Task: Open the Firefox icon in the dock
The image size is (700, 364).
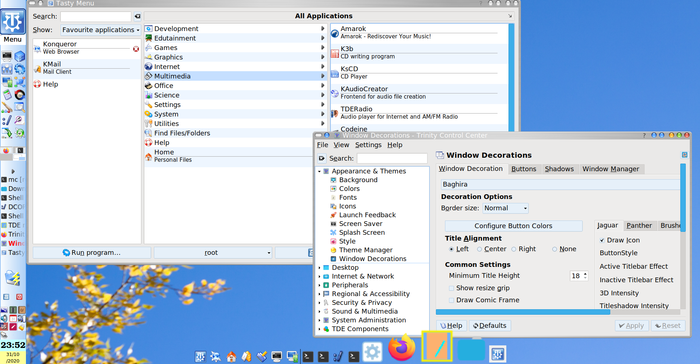Action: [x=401, y=348]
